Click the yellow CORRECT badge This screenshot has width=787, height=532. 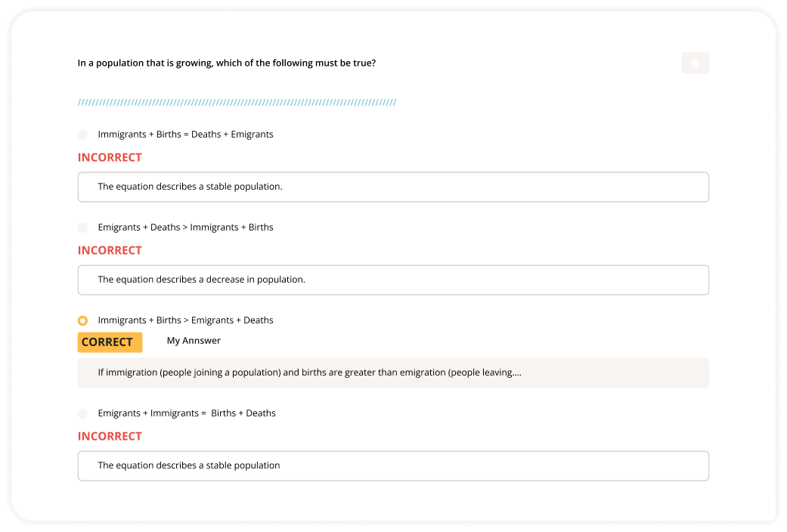click(110, 342)
